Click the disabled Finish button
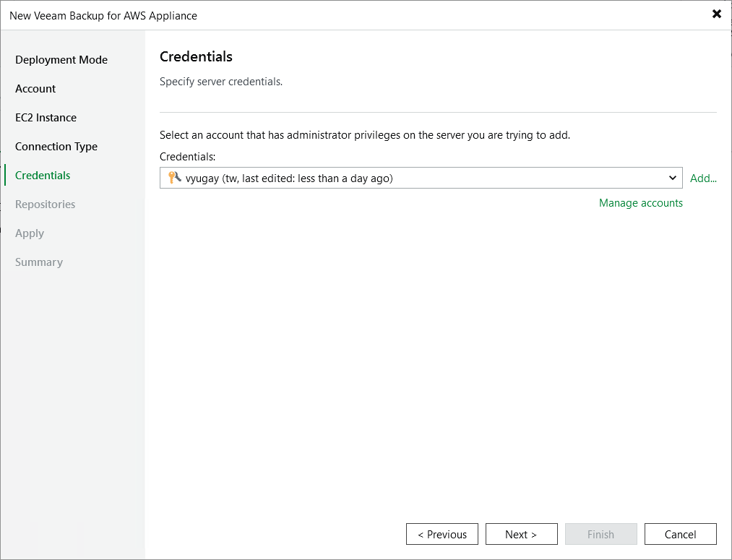The height and width of the screenshot is (560, 732). point(600,534)
